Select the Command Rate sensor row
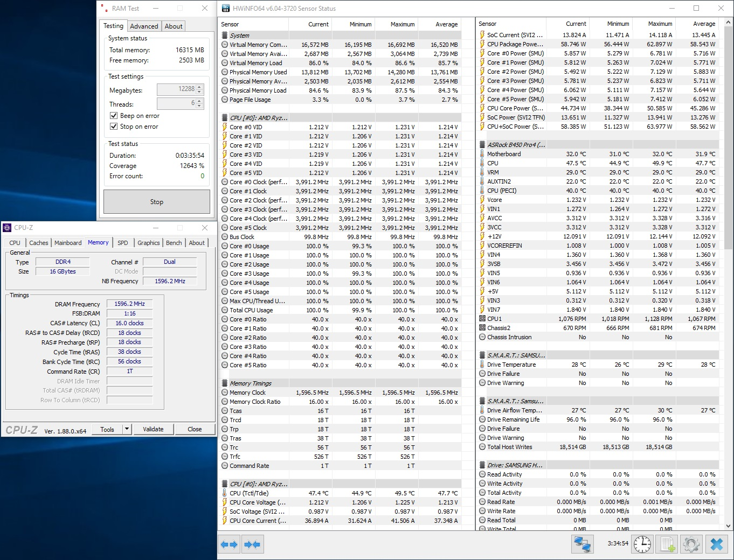Image resolution: width=734 pixels, height=560 pixels. click(340, 466)
